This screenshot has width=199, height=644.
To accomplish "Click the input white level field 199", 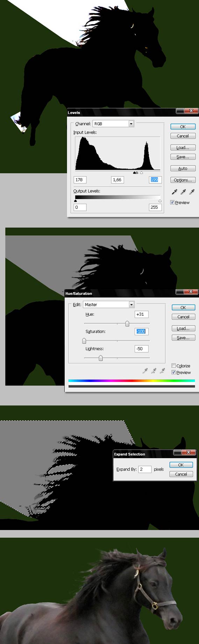I will click(x=155, y=180).
